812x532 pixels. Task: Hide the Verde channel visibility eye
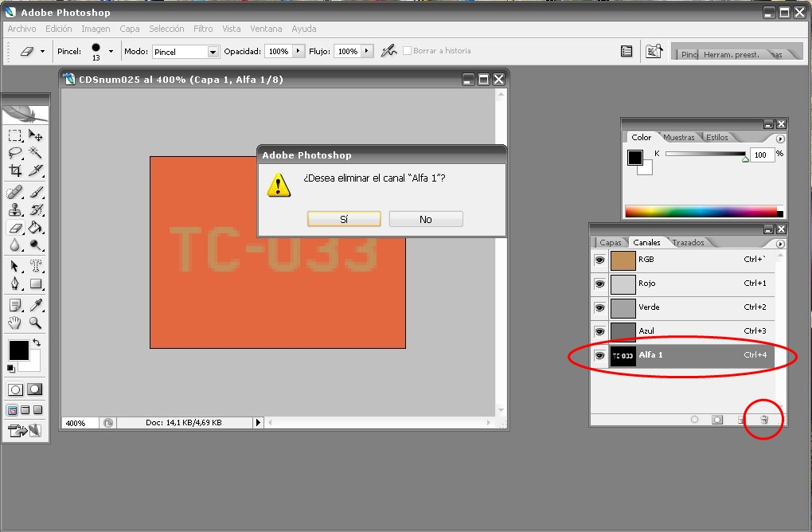[599, 307]
